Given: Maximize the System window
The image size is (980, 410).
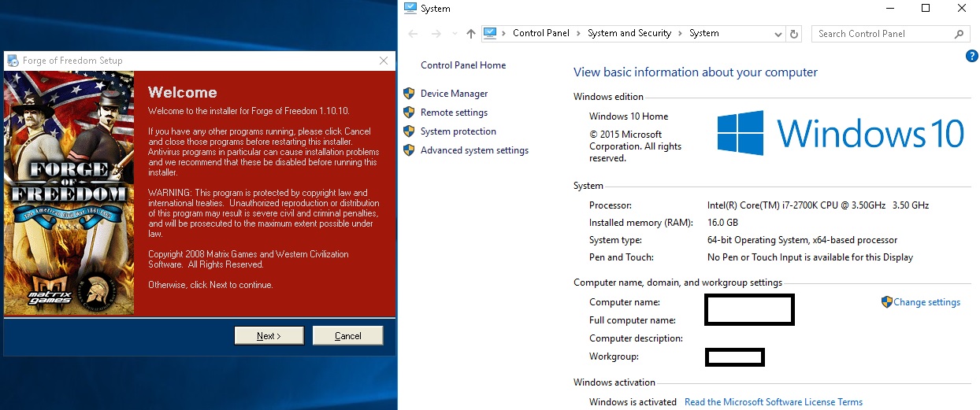Looking at the screenshot, I should pyautogui.click(x=926, y=9).
